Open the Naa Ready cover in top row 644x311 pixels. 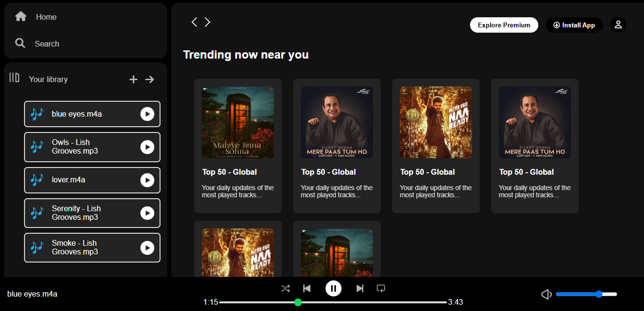436,122
